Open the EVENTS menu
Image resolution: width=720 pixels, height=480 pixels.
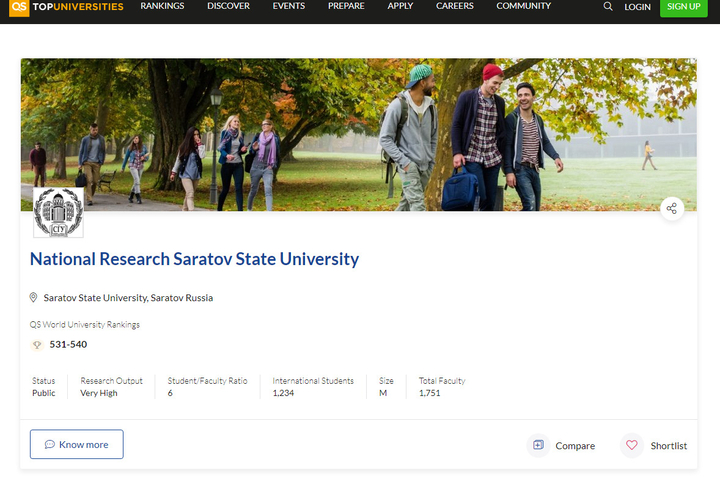(x=288, y=6)
